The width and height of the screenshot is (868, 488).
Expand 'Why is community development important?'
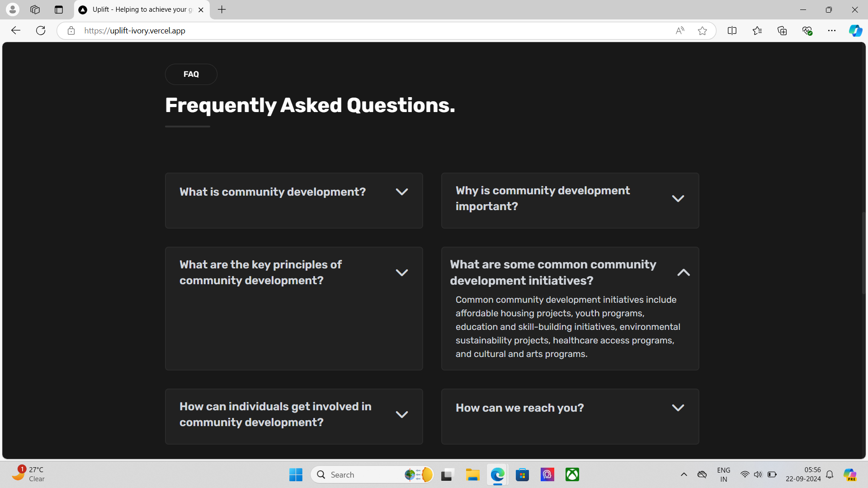(678, 199)
